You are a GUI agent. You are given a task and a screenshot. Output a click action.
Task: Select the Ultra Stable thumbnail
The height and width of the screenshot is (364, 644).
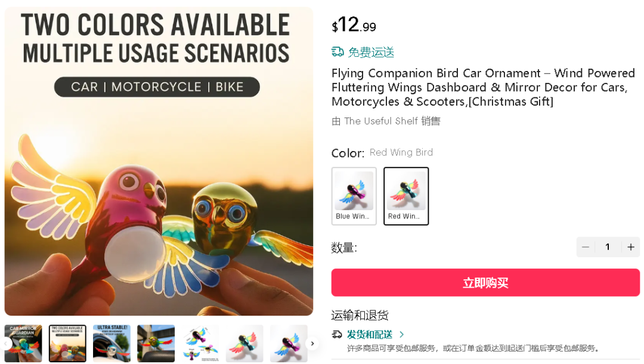[112, 344]
